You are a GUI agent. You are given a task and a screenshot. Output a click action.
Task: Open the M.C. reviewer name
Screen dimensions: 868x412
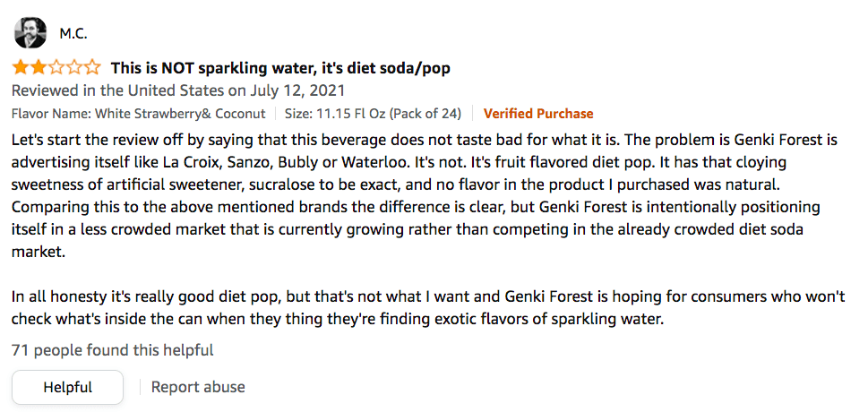point(73,34)
